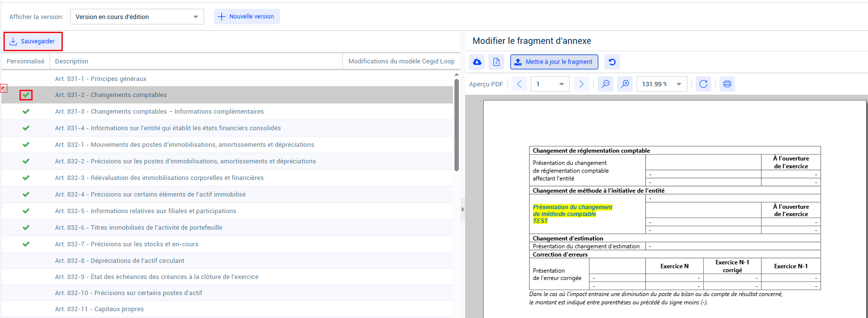Click Mettre à jour le fragment
Viewport: 868px width, 318px height.
(554, 62)
